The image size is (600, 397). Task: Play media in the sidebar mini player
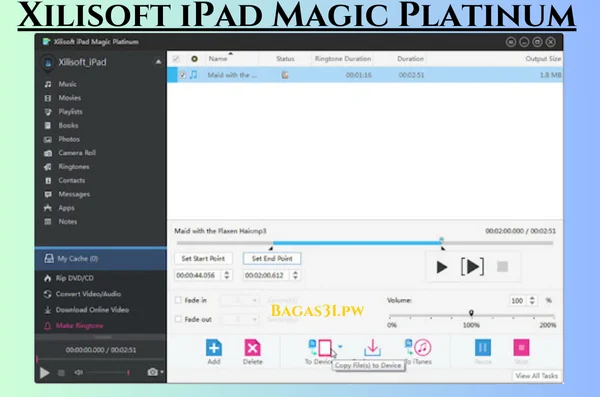(45, 372)
